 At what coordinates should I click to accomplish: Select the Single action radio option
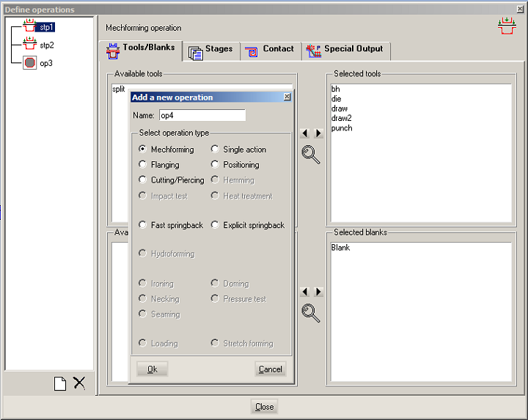point(216,150)
